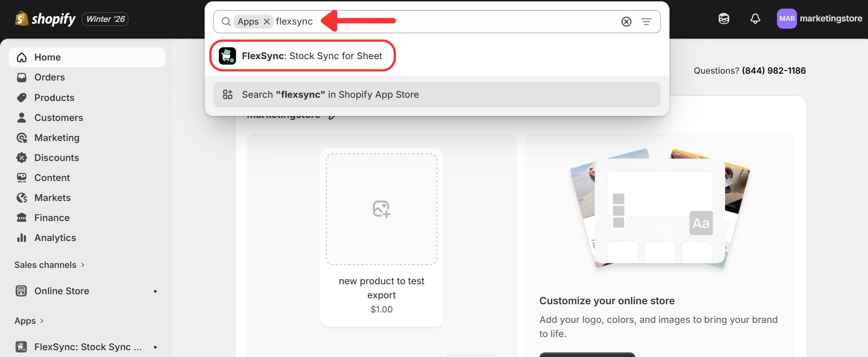Open the Discounts page
This screenshot has height=357, width=868.
pos(56,158)
